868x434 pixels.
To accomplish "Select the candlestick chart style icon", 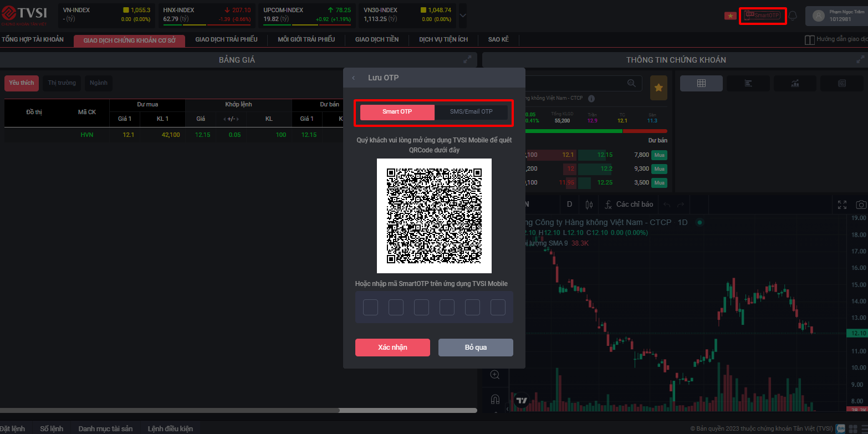I will click(x=589, y=205).
